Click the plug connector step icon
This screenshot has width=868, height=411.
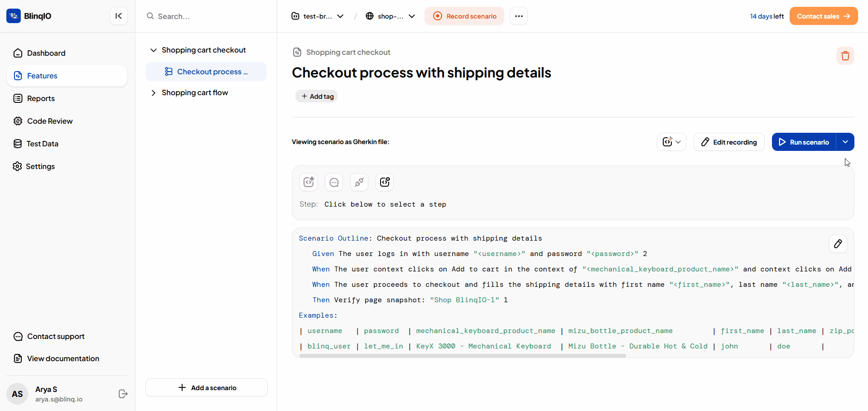coord(359,182)
